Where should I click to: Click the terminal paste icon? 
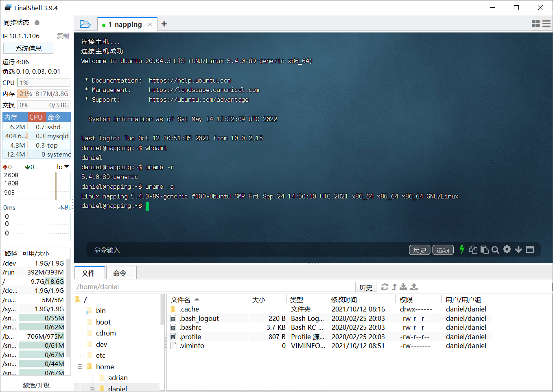[484, 250]
